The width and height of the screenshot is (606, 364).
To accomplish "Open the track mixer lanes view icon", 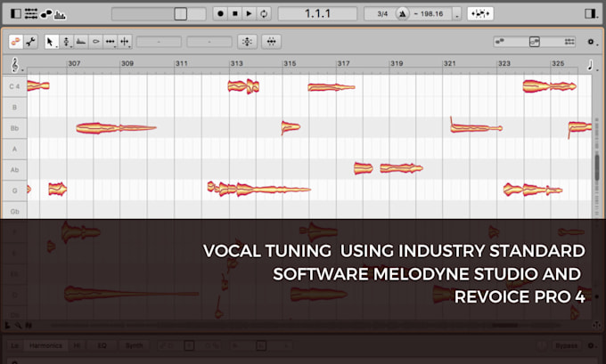I will click(x=31, y=14).
